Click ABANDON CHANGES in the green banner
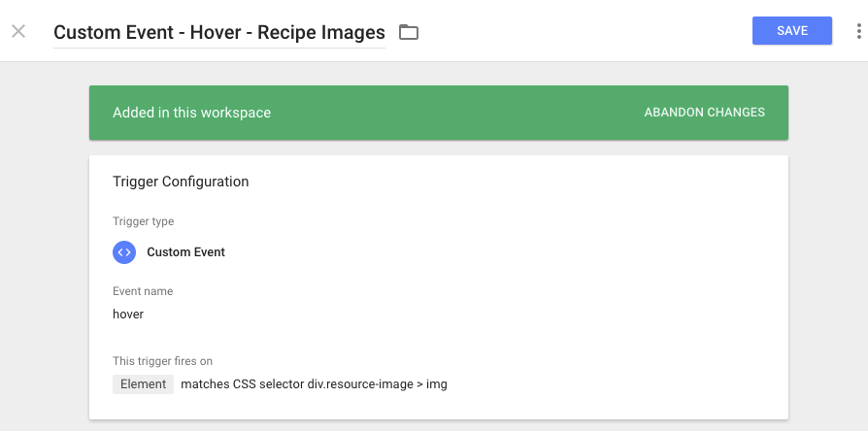Image resolution: width=868 pixels, height=431 pixels. tap(704, 113)
